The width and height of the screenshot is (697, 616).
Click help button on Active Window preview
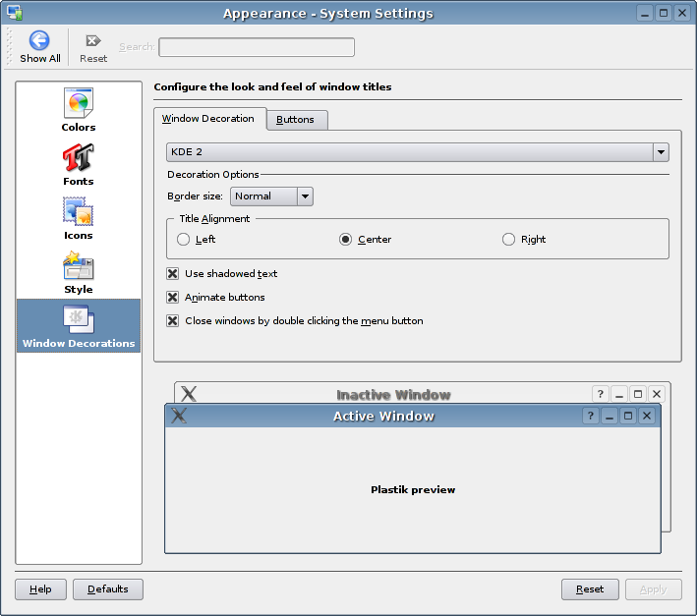point(590,416)
